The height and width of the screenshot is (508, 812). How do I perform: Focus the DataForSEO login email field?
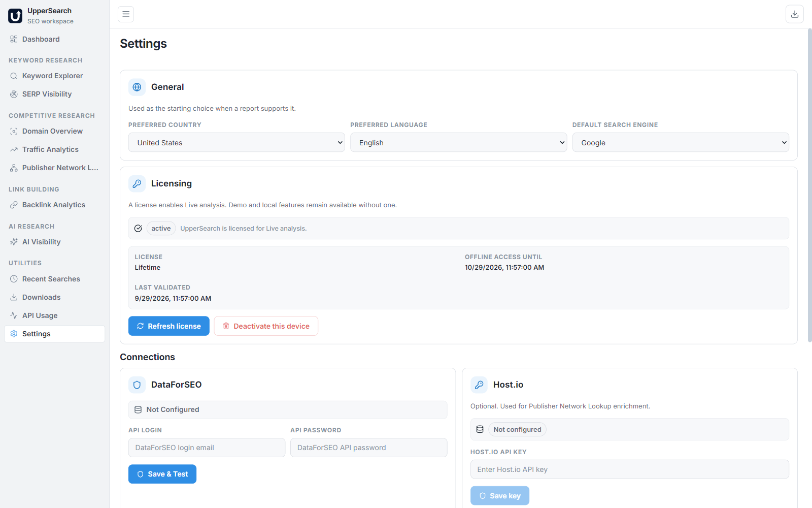207,448
